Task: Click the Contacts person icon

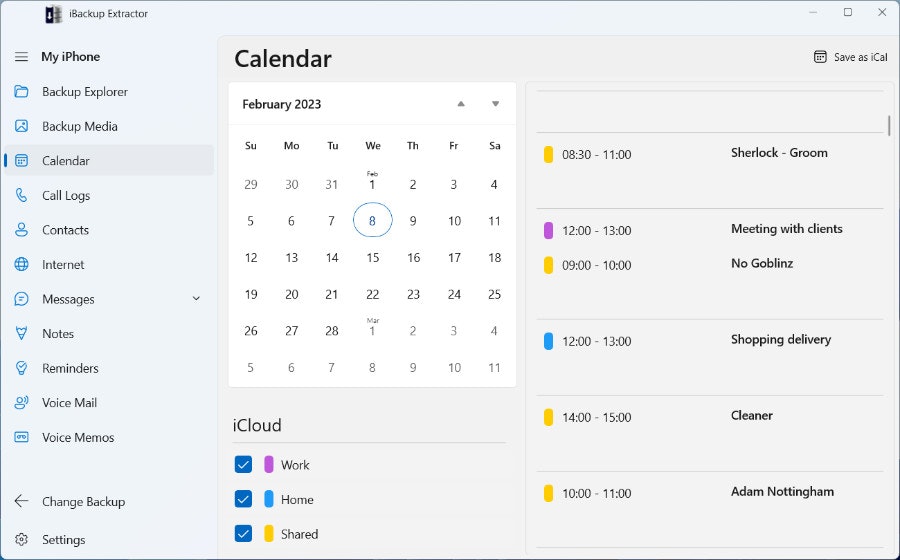Action: [21, 230]
